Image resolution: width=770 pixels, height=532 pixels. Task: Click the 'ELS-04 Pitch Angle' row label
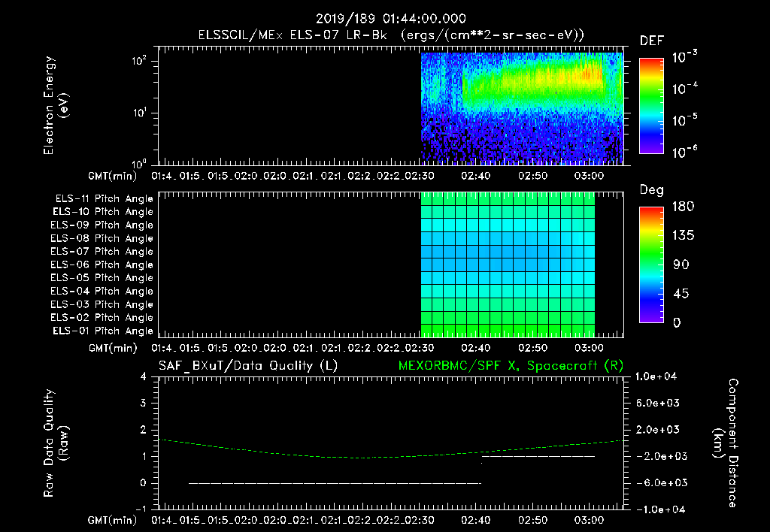102,292
